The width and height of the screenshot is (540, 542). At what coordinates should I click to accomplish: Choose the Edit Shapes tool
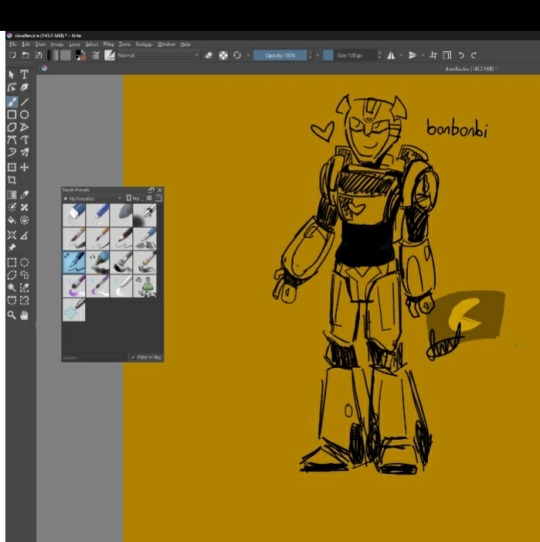point(11,87)
